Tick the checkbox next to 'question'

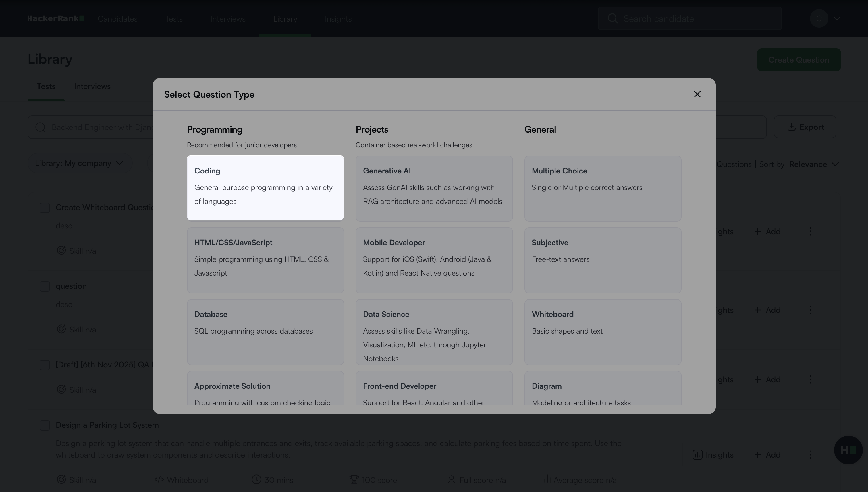pyautogui.click(x=45, y=286)
